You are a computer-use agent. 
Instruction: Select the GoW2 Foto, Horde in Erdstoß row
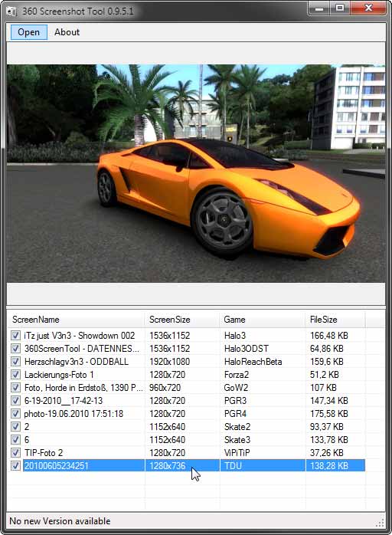pos(187,388)
